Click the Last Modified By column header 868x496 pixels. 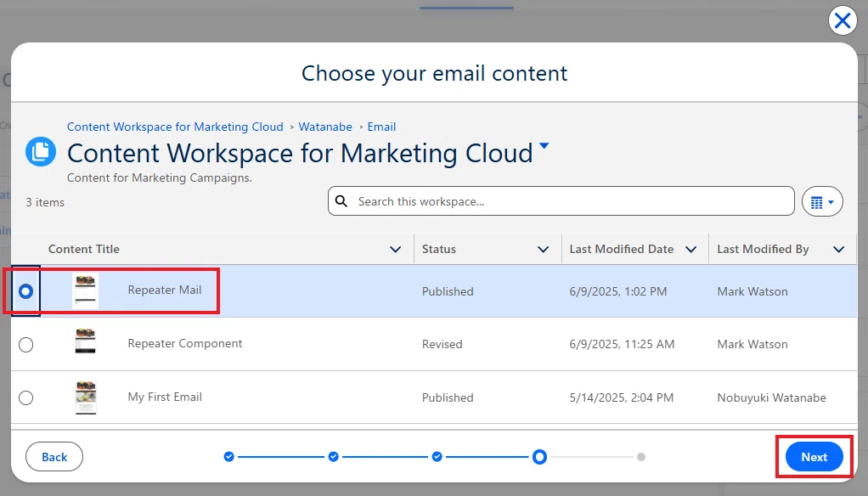763,249
